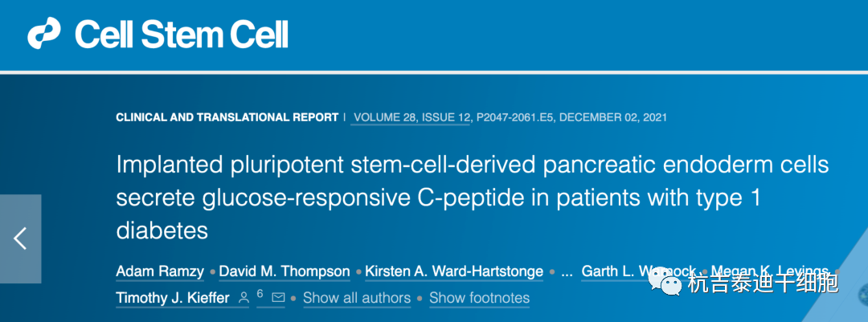Go to previous article with left arrow
This screenshot has width=868, height=322.
pos(20,238)
